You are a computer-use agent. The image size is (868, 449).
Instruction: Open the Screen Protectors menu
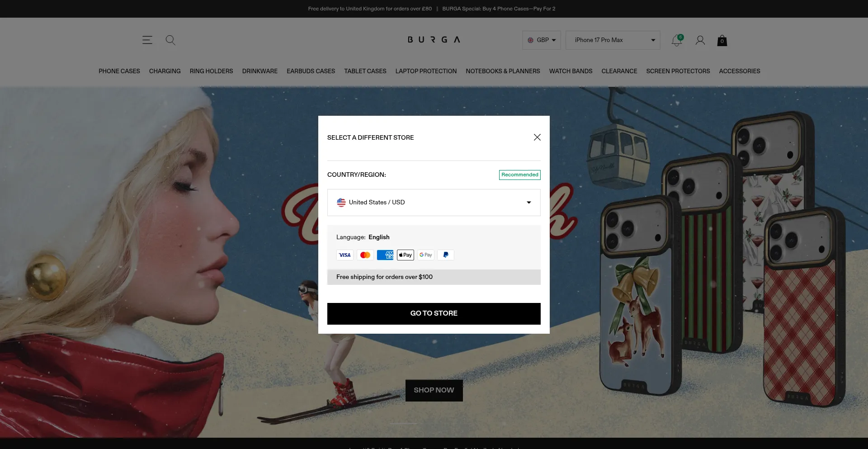pos(678,71)
